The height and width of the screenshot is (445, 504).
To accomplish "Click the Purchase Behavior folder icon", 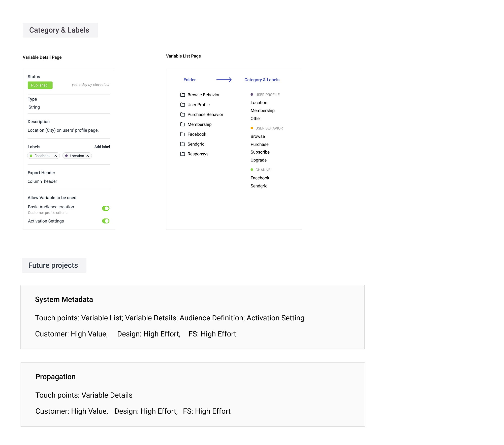I will click(x=183, y=115).
